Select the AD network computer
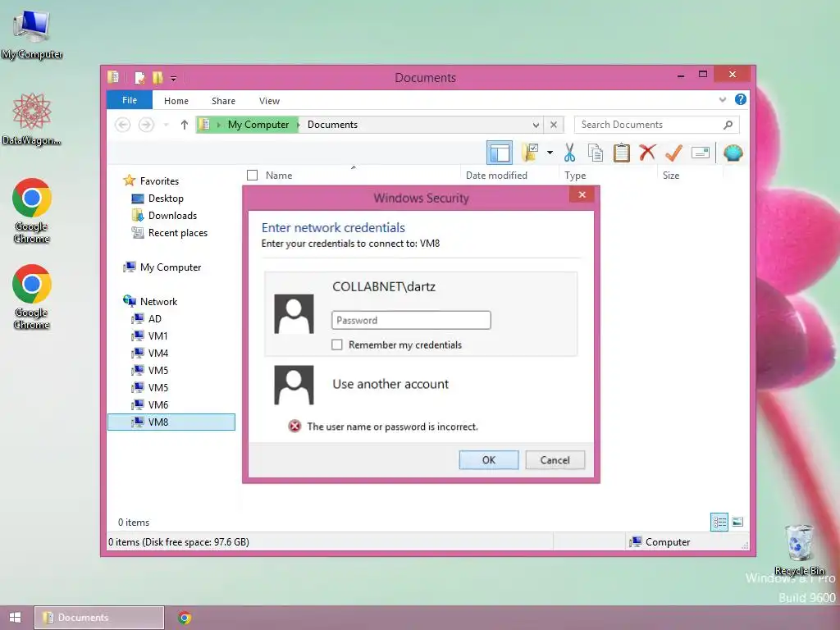 155,319
